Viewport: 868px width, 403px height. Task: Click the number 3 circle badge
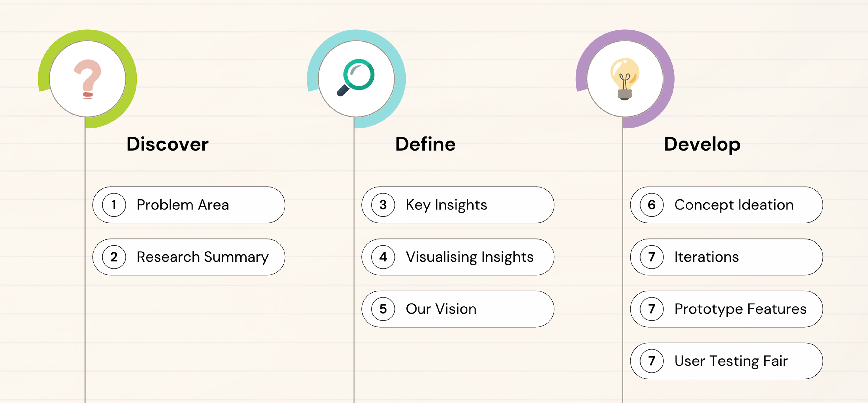[x=383, y=205]
